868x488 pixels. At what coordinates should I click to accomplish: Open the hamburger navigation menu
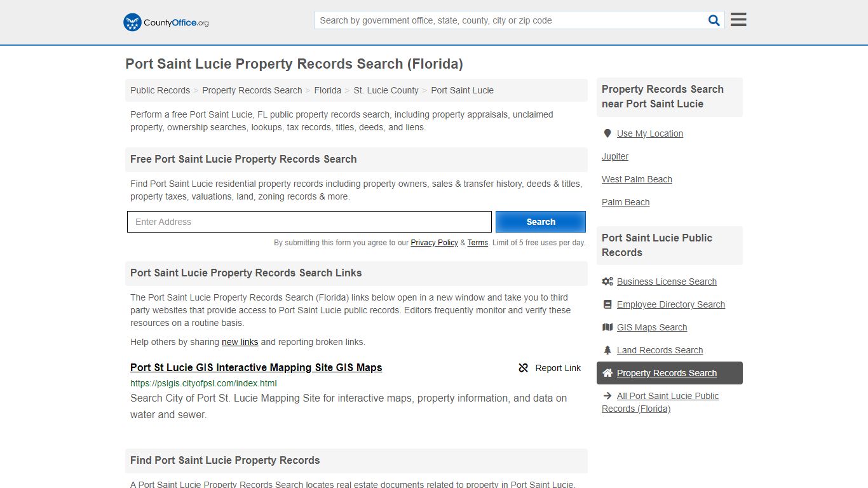point(737,19)
